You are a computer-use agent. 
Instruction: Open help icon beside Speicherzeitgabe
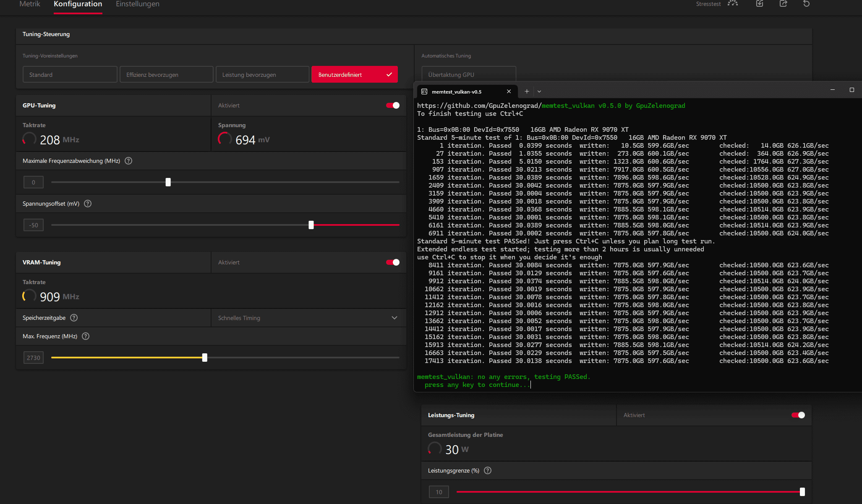(x=74, y=318)
